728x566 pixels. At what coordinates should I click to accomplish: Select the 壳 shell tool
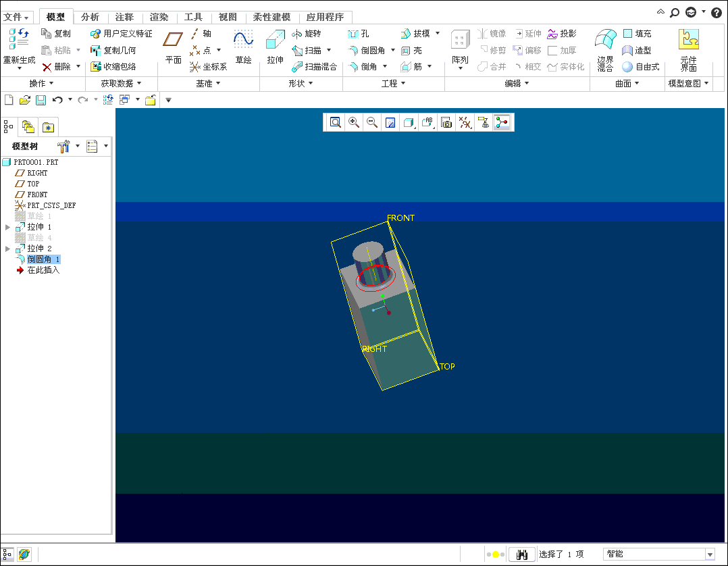coord(411,50)
